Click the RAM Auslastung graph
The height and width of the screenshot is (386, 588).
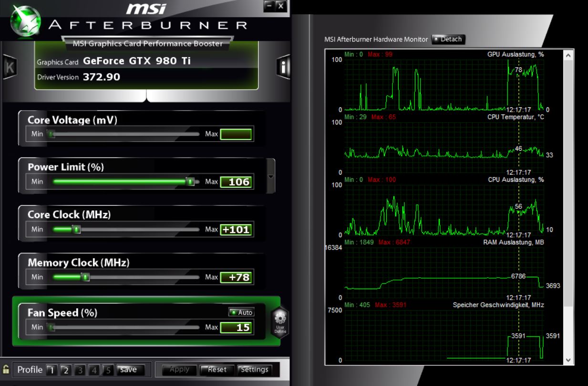[444, 272]
